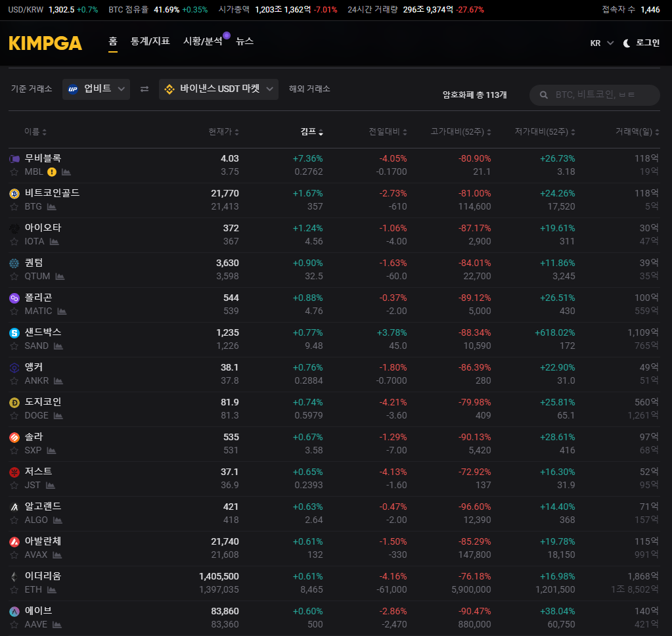Open the BTG chart icon
672x636 pixels.
[51, 206]
